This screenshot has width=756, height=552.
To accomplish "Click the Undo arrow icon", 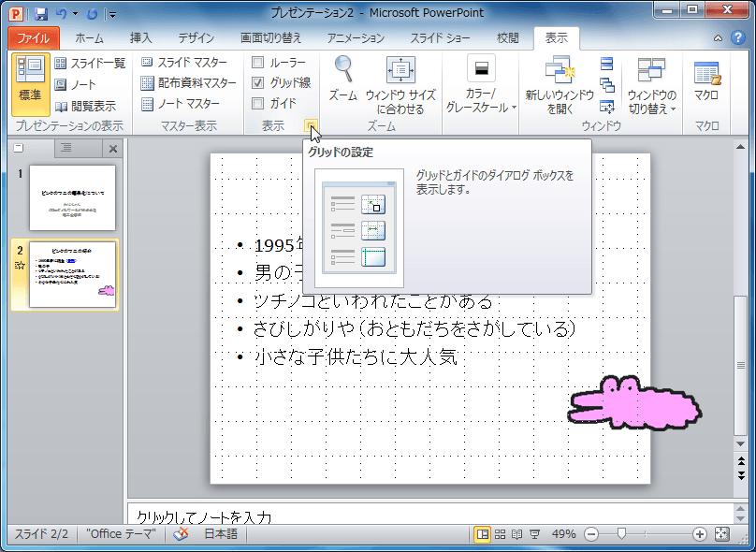I will (x=61, y=13).
